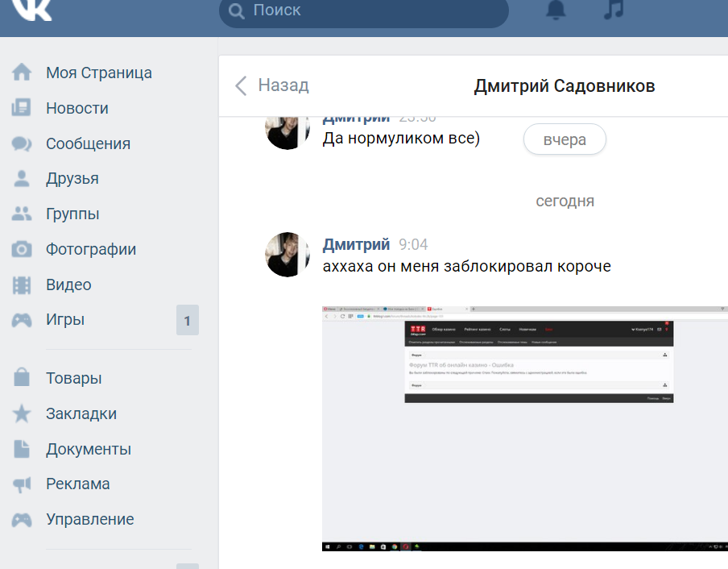Select the home icon next to Моя Страница
The image size is (728, 569).
coord(23,72)
